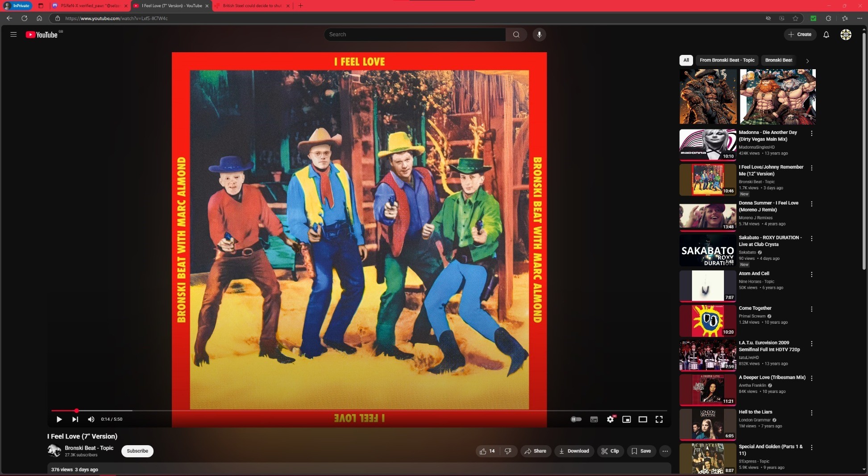Go to the YouTube home logo
This screenshot has height=476, width=868.
click(42, 35)
